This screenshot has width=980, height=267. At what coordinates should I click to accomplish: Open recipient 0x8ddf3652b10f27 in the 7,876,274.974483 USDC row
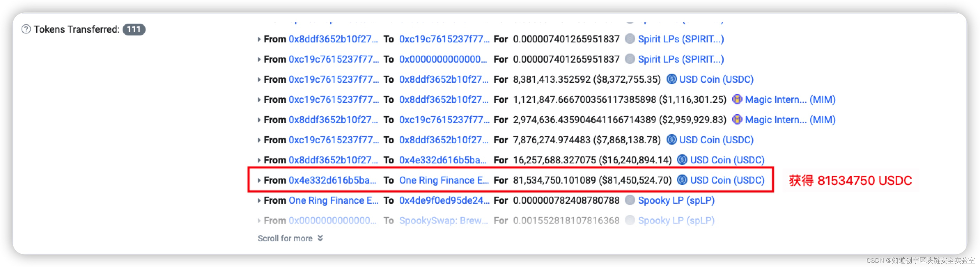(x=444, y=140)
